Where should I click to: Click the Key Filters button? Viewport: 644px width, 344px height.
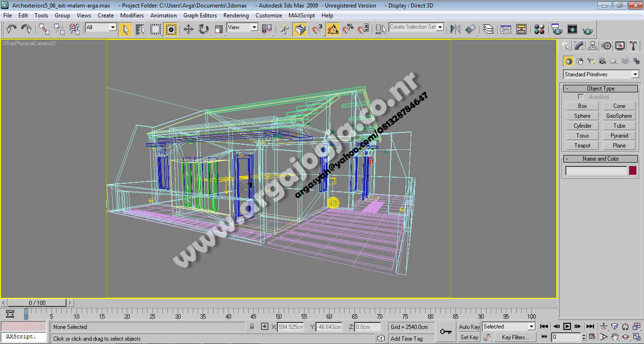coord(515,337)
